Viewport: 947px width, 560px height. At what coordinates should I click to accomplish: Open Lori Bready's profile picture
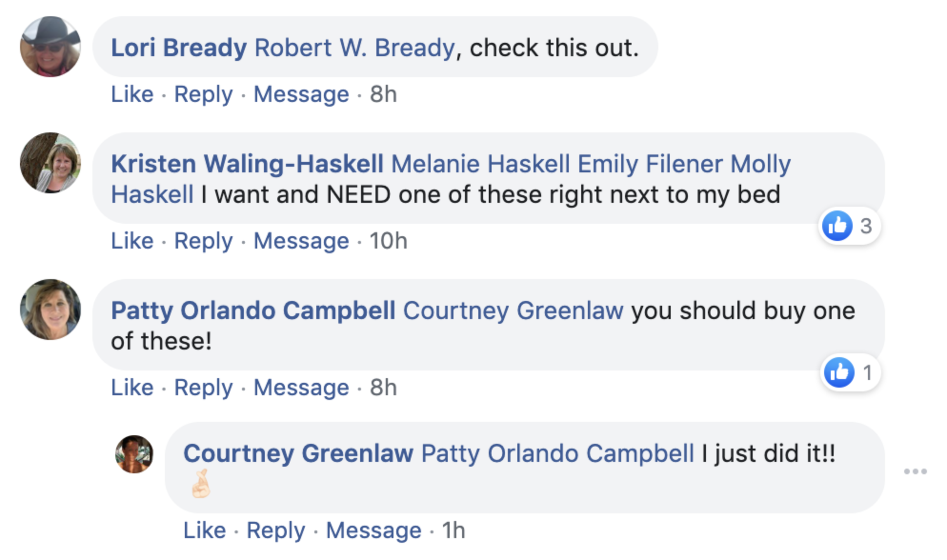point(50,47)
